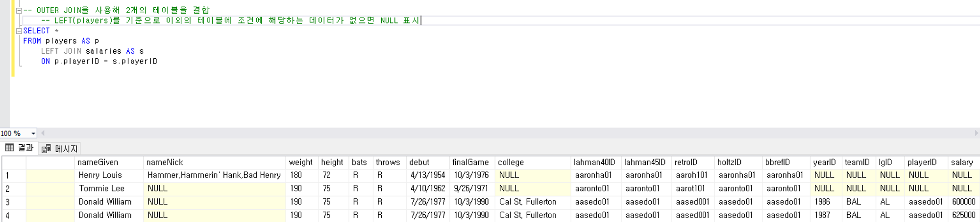Select row header 1 in results
The height and width of the screenshot is (222, 980).
pos(14,176)
